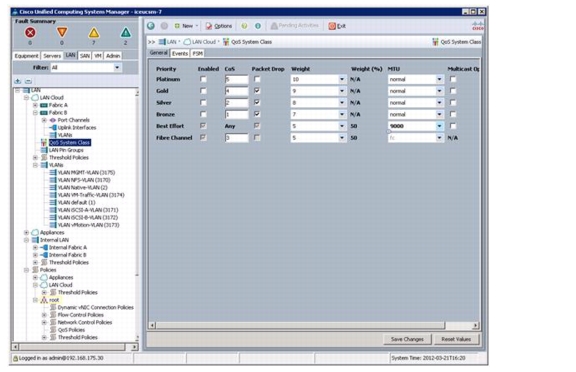The image size is (576, 372).
Task: Switch to the VM tab
Action: tap(98, 56)
